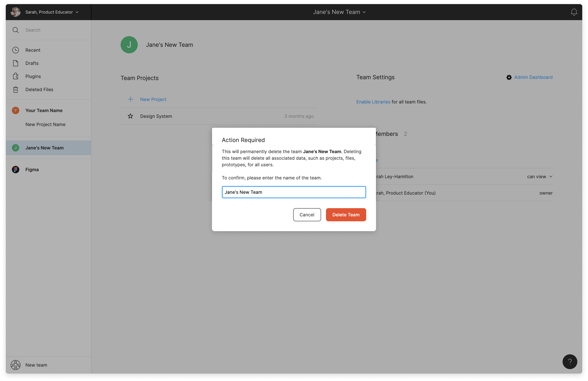The height and width of the screenshot is (381, 588).
Task: Open Deleted Files
Action: coord(39,89)
